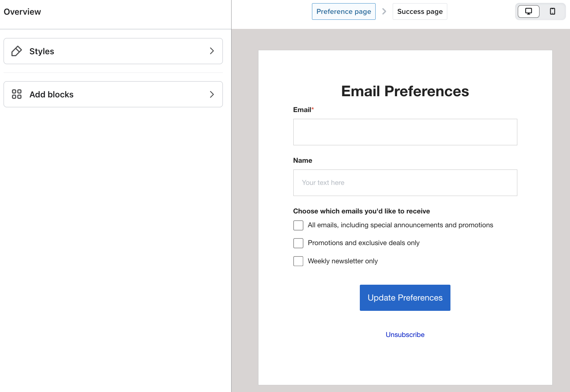Open the Styles panel chevron
This screenshot has width=570, height=392.
(x=212, y=51)
